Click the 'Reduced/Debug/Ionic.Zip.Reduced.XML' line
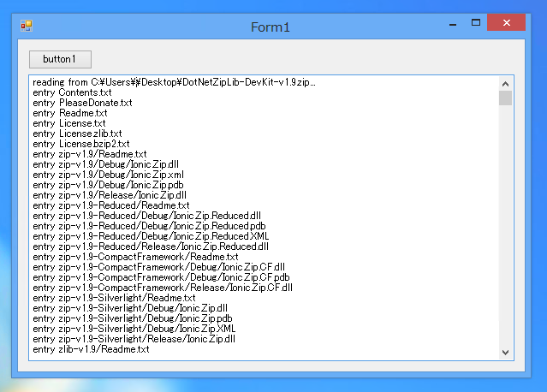This screenshot has height=392, width=547. 151,236
